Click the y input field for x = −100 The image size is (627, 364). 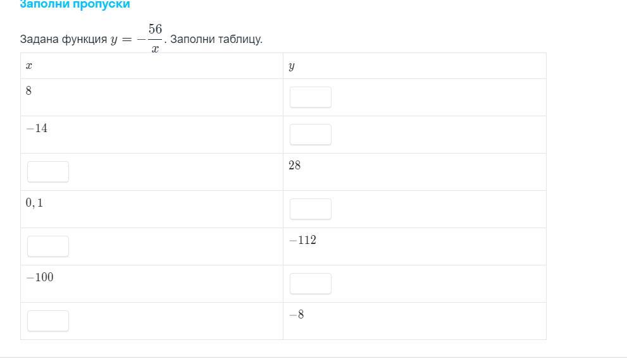310,284
